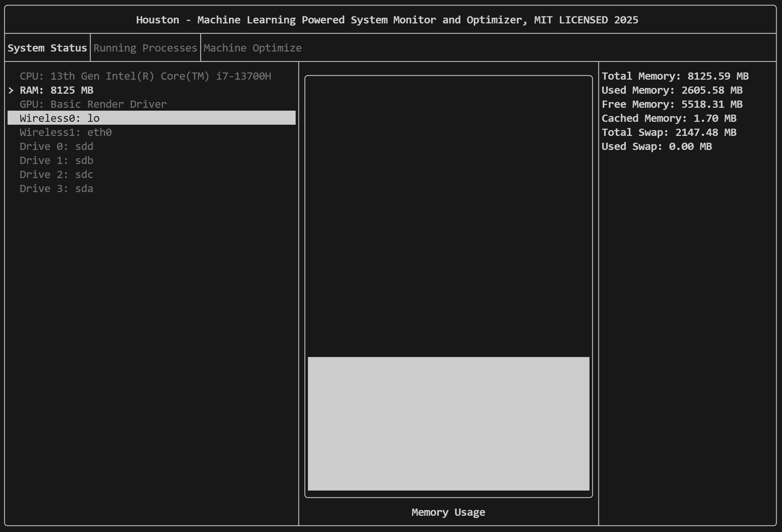Image resolution: width=782 pixels, height=532 pixels.
Task: Click the Used Memory value line
Action: point(672,90)
